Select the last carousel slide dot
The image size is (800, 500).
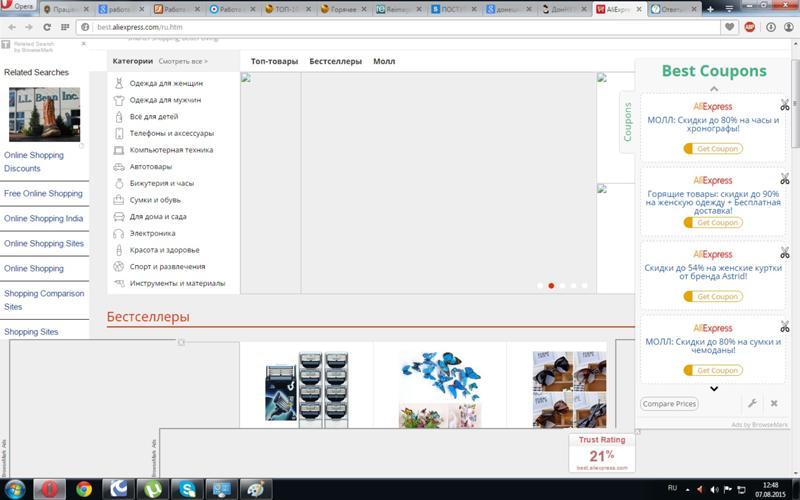click(x=585, y=286)
